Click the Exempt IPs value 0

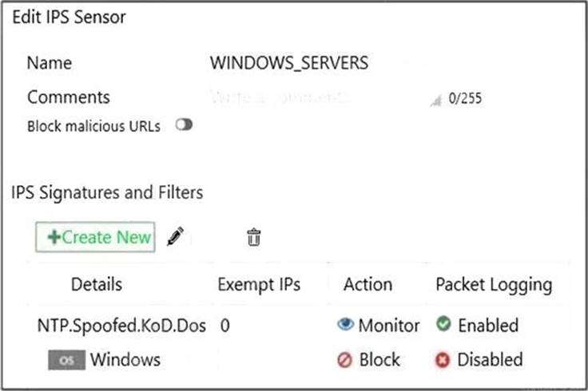[x=225, y=326]
